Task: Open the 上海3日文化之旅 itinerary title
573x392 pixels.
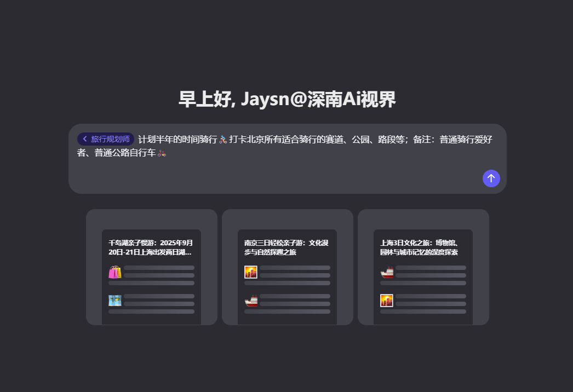Action: pos(422,247)
